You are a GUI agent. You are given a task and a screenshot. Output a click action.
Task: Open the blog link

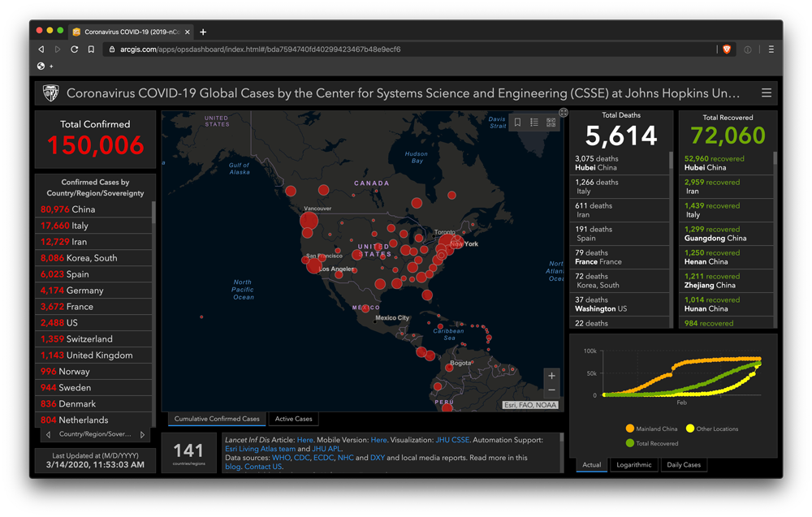tap(232, 467)
